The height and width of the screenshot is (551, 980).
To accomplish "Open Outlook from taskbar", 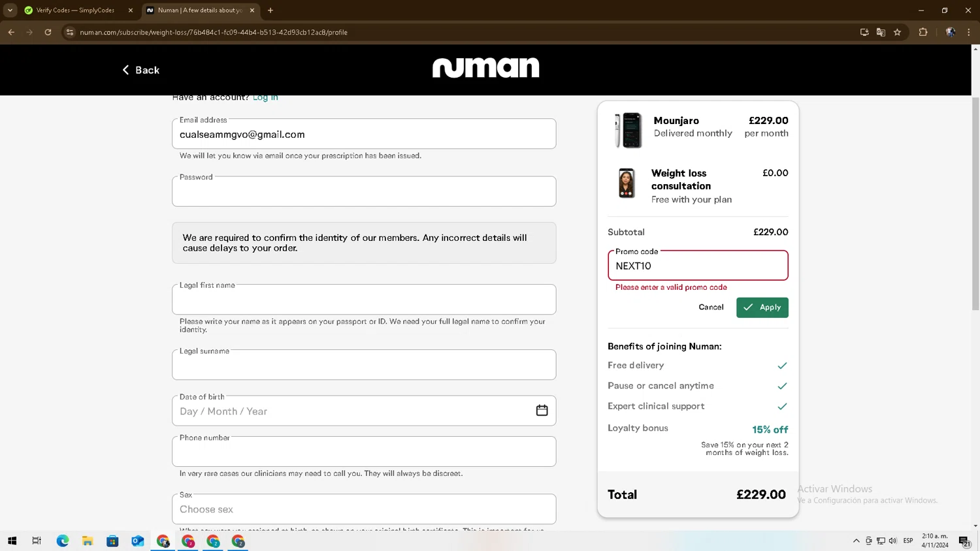I will pyautogui.click(x=137, y=541).
